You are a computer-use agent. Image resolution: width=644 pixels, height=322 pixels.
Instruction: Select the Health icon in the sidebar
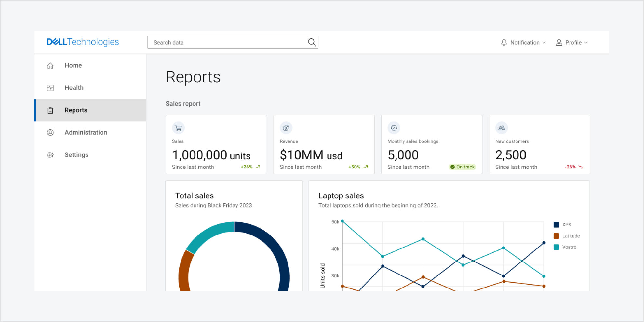(50, 87)
